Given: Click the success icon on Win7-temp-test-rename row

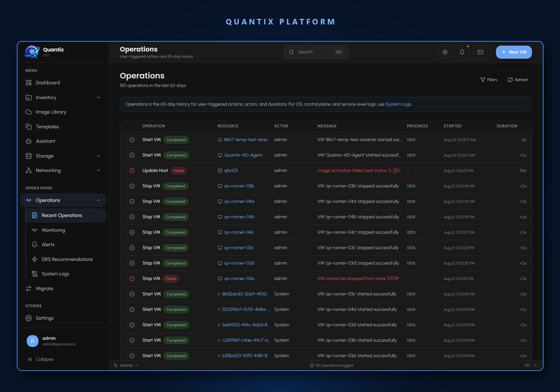Looking at the screenshot, I should pyautogui.click(x=132, y=140).
